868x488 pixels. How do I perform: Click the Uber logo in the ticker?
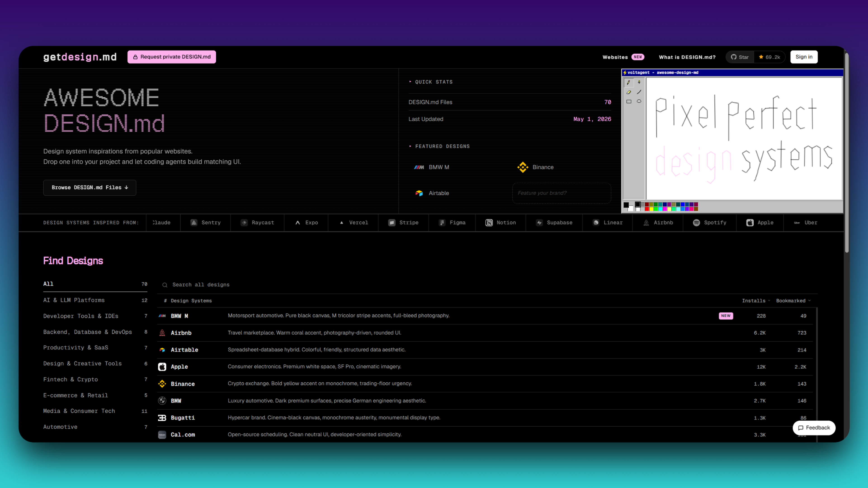pos(797,223)
